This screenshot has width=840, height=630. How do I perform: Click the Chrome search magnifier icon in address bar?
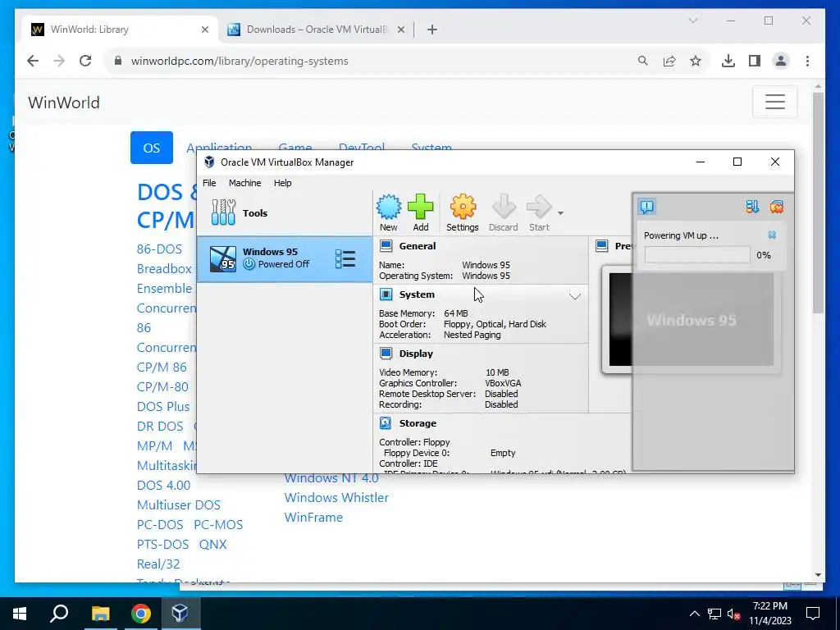[x=643, y=61]
